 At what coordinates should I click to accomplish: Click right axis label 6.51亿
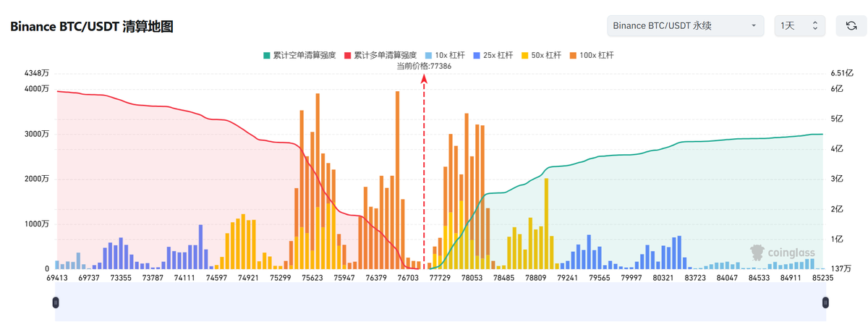[843, 73]
